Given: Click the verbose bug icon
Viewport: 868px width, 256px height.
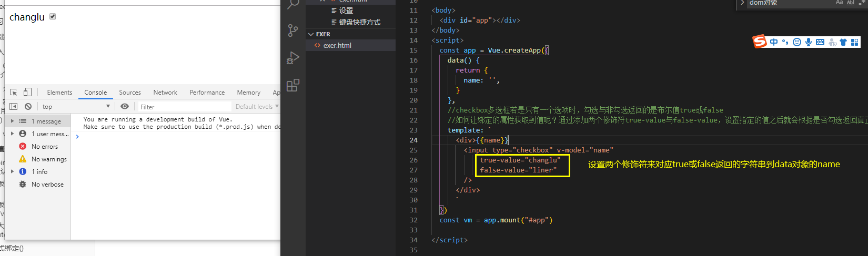Looking at the screenshot, I should click(23, 184).
